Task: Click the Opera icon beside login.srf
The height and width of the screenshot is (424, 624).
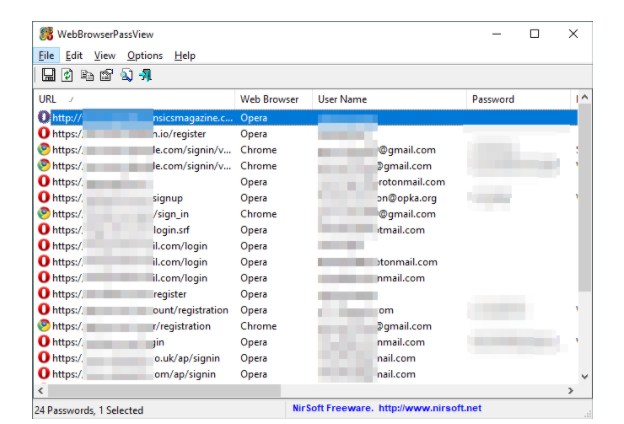Action: click(x=44, y=229)
